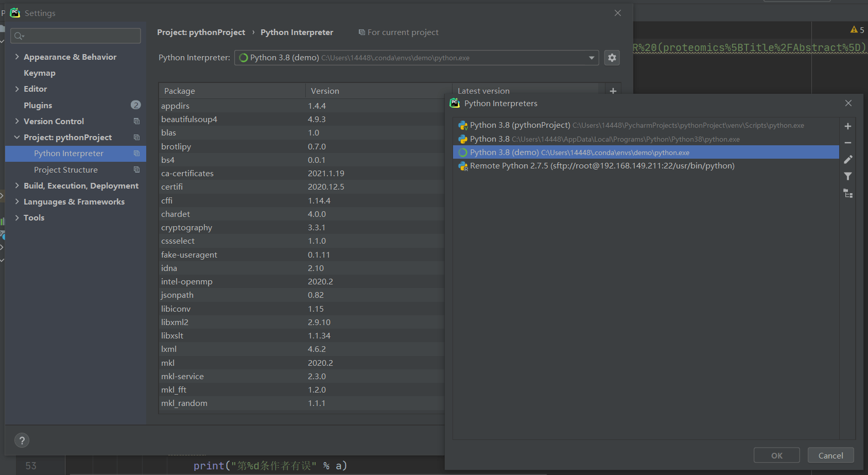The image size is (868, 475).
Task: Select Python 3.8 (demo) conda interpreter in list
Action: [x=646, y=152]
